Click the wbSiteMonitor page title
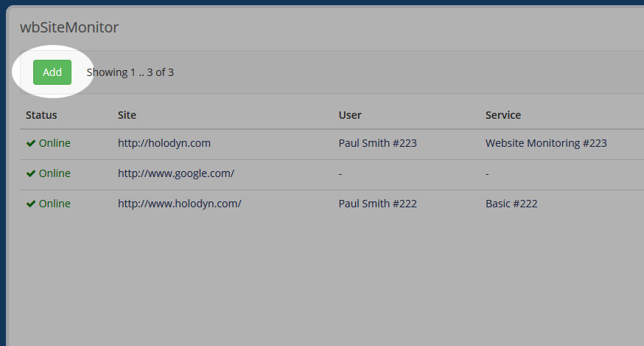This screenshot has height=346, width=644. 69,28
